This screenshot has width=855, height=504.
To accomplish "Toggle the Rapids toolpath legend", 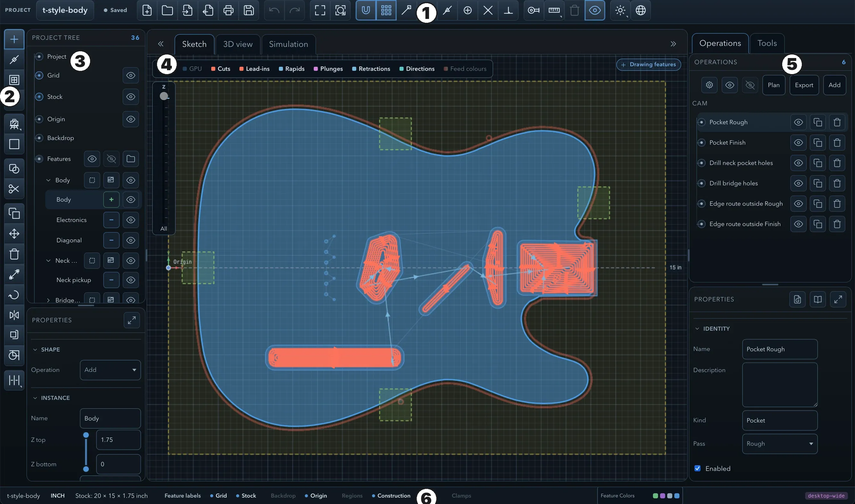I will click(291, 69).
